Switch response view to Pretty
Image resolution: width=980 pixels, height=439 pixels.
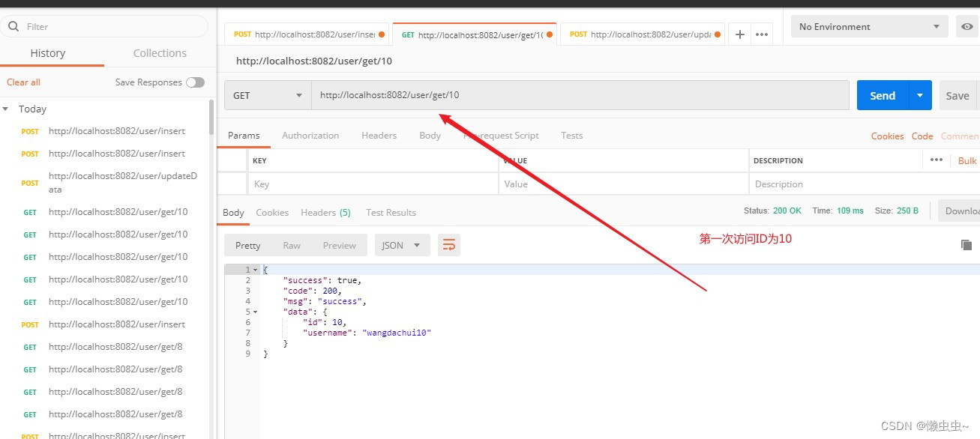[x=247, y=245]
